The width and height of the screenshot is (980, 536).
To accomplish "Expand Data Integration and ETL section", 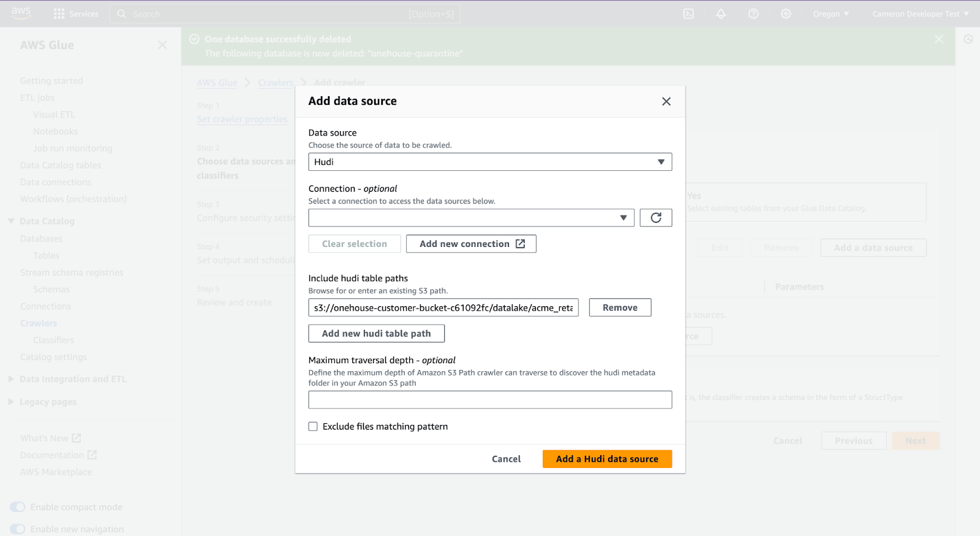I will point(10,379).
